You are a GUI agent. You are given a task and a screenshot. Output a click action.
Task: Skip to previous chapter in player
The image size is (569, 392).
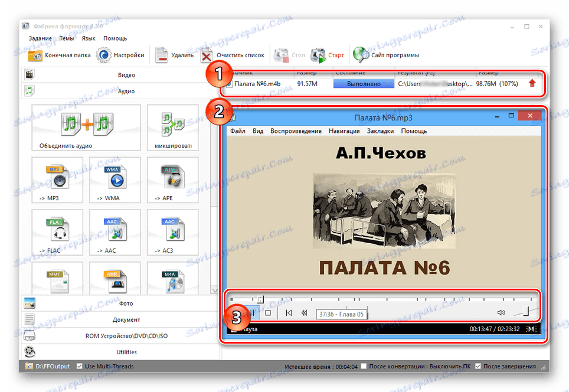[x=289, y=312]
